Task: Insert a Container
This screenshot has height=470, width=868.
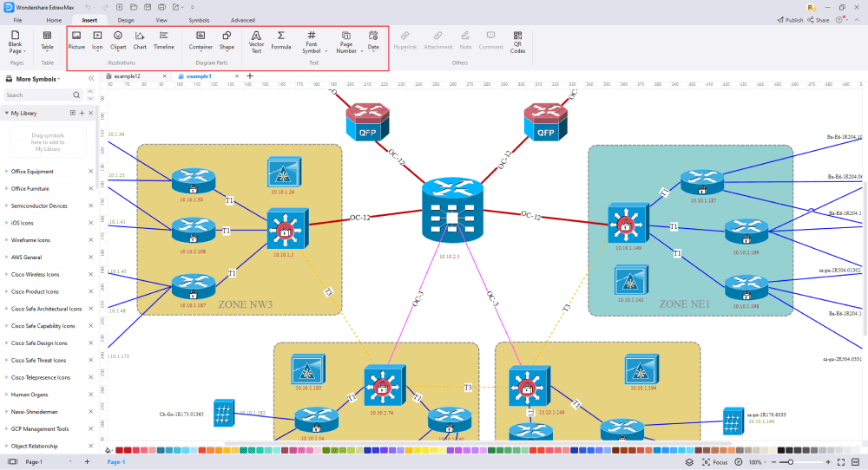Action: point(201,41)
